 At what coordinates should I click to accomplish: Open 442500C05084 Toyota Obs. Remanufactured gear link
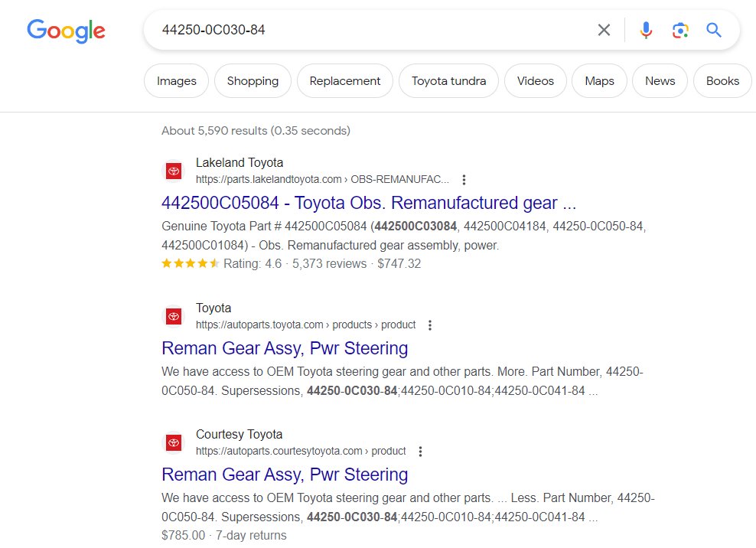pyautogui.click(x=369, y=203)
